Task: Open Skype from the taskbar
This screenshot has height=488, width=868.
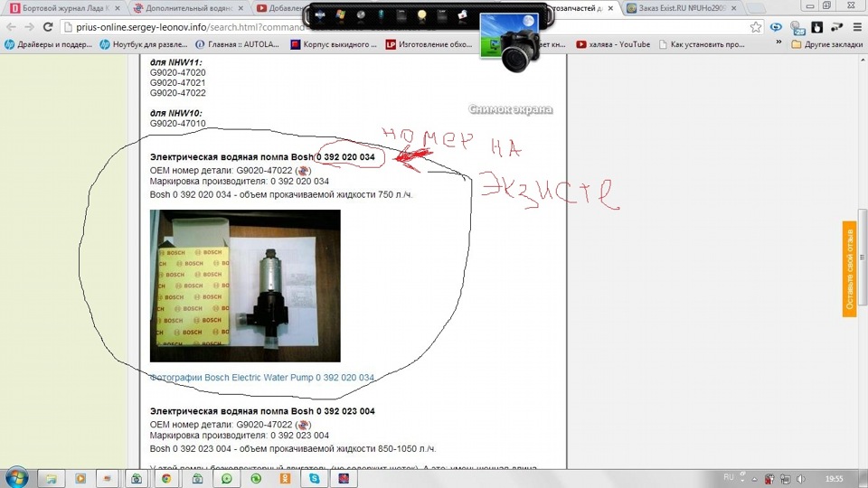Action: click(315, 479)
